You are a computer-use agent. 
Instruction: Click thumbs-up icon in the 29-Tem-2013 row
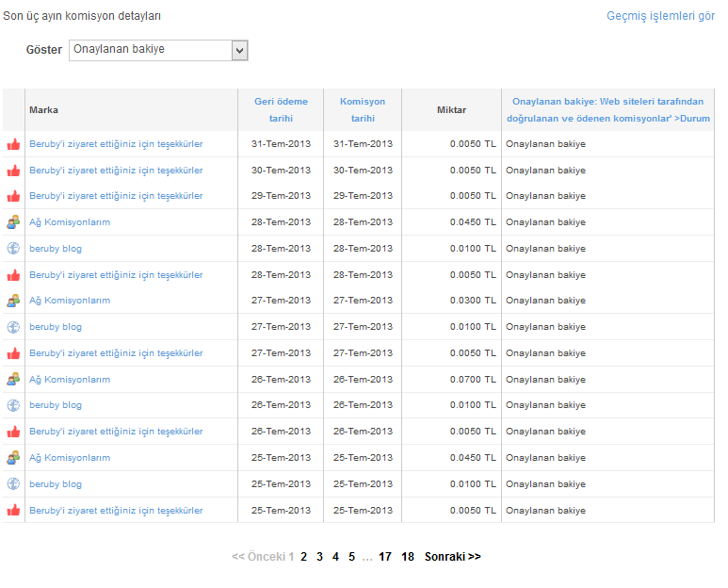[13, 196]
